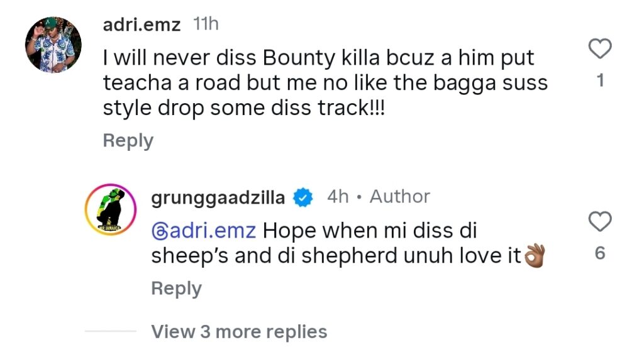Click the line beside View 3 more replies
The image size is (644, 347).
(x=111, y=331)
